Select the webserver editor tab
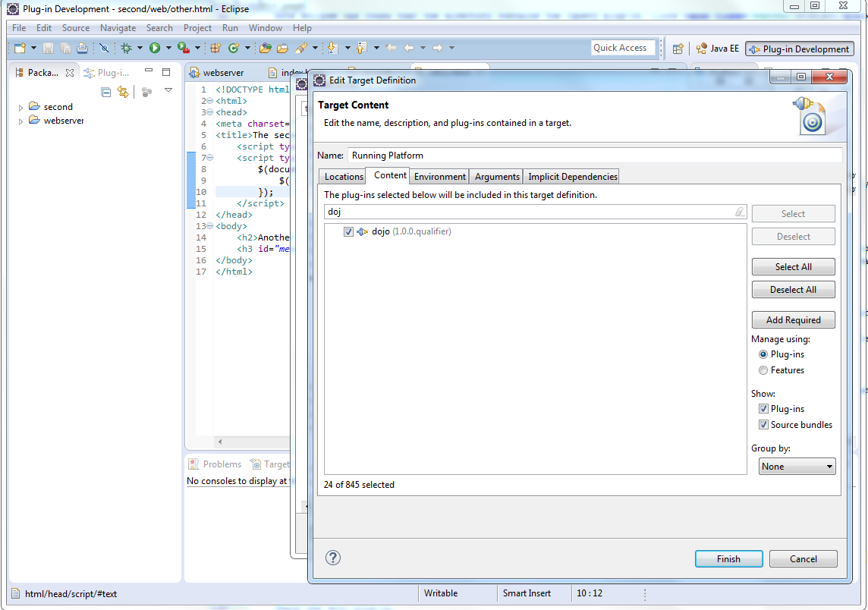868x610 pixels. pos(217,73)
